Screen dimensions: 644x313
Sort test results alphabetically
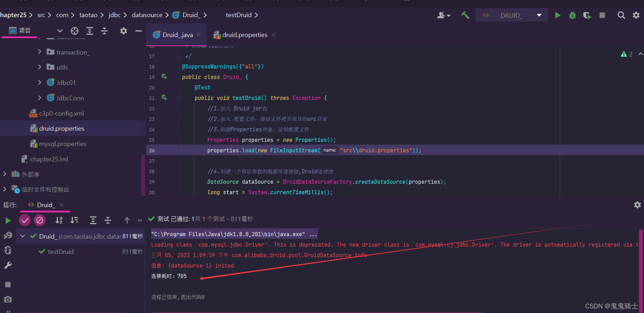(x=59, y=220)
